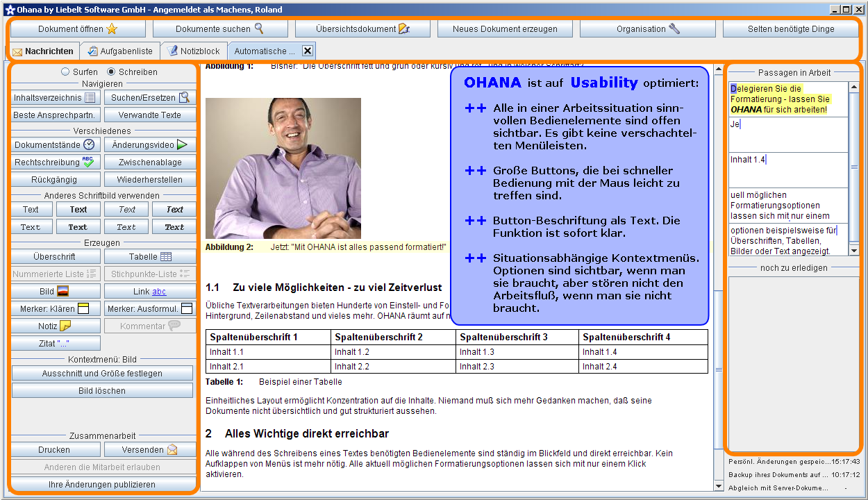Select the 'Surfen' radio button

click(66, 72)
